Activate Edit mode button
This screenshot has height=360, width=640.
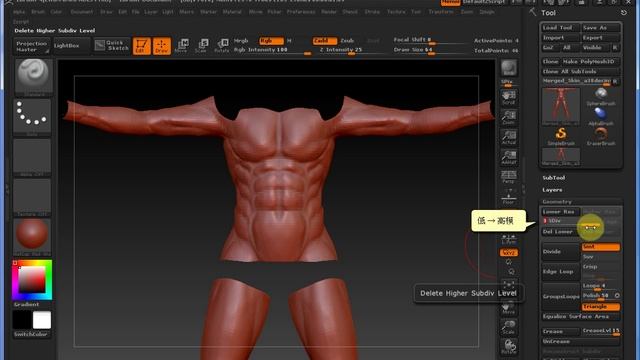(x=142, y=46)
